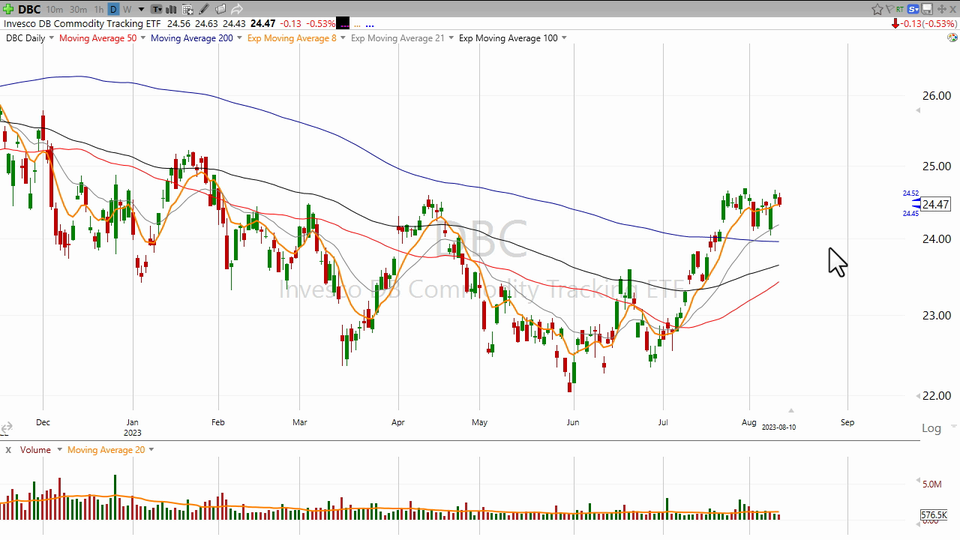Switch to the 1h timeframe
Image resolution: width=960 pixels, height=540 pixels.
pyautogui.click(x=99, y=9)
